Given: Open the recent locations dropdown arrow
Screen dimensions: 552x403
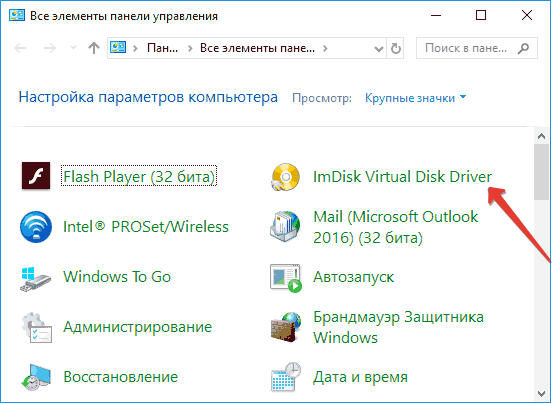Looking at the screenshot, I should tap(73, 48).
